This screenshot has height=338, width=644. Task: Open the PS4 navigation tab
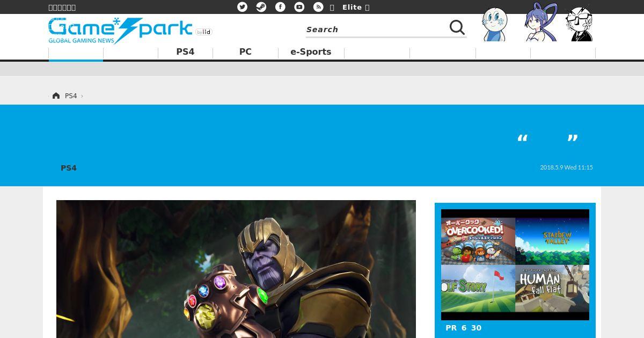(x=185, y=52)
